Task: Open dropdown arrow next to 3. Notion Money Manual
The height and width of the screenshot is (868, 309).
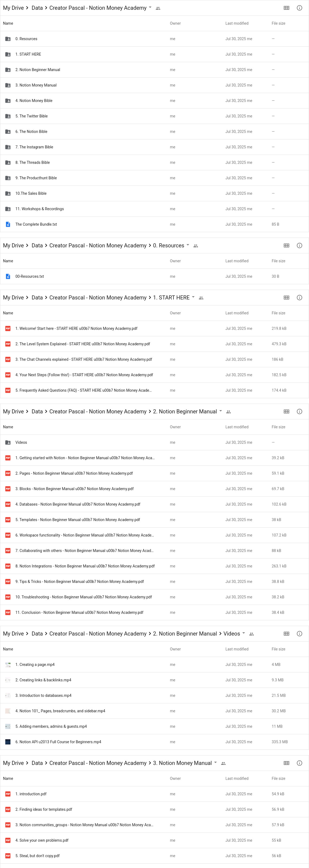Action: coord(215,762)
